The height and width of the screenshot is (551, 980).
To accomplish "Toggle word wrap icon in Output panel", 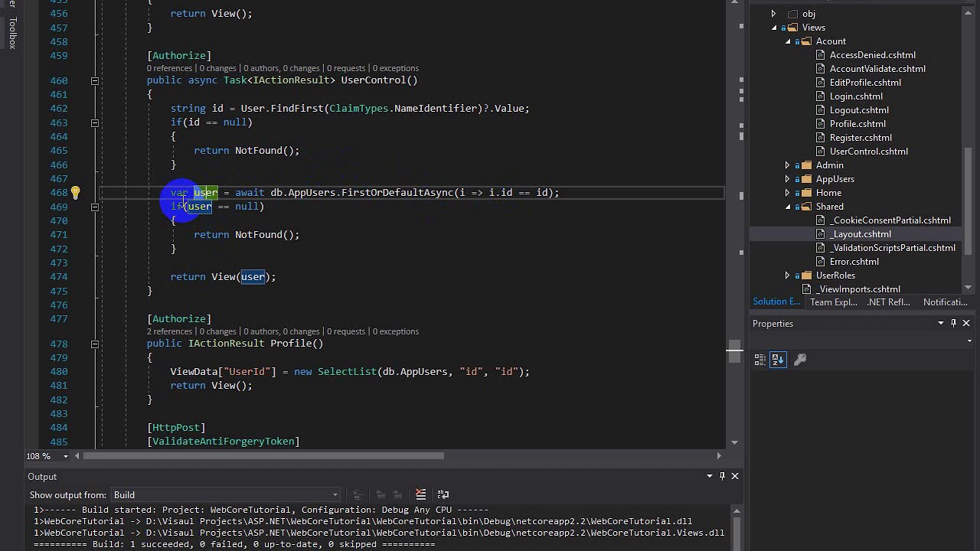I will (x=443, y=494).
